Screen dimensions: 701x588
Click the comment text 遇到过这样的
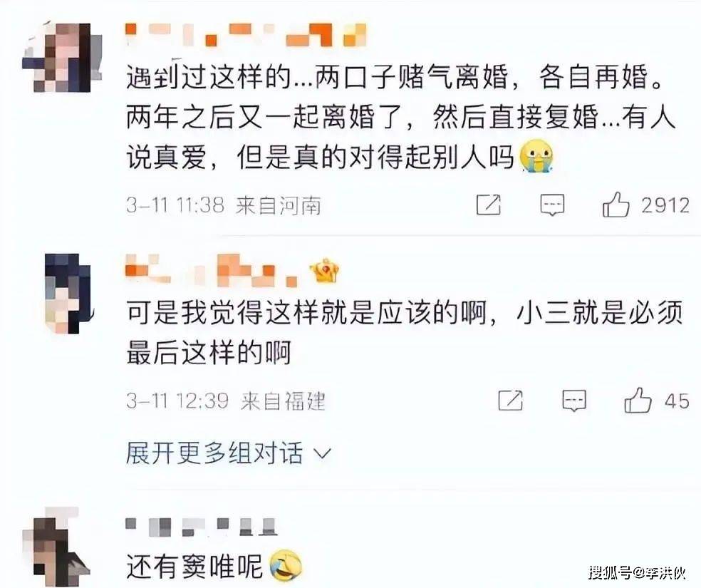click(207, 78)
